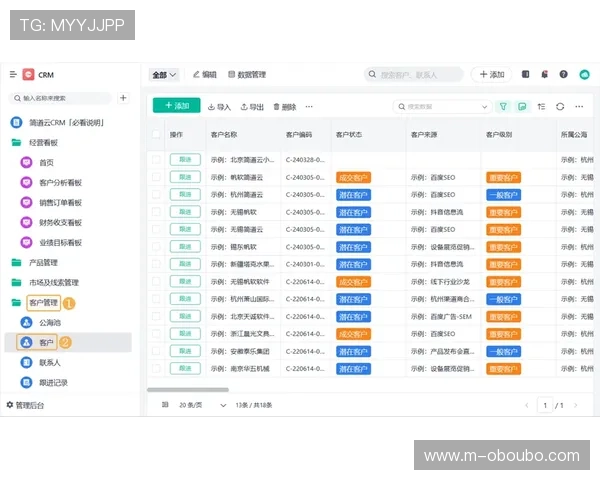Viewport: 600px width, 480px height.
Task: Tick the checkbox for 南京华五机械 row
Action: [x=156, y=368]
